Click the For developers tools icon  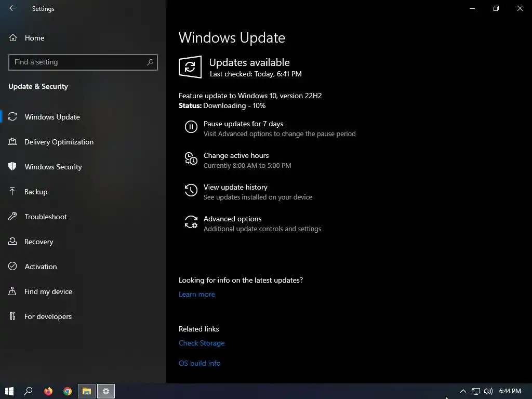[x=12, y=316]
